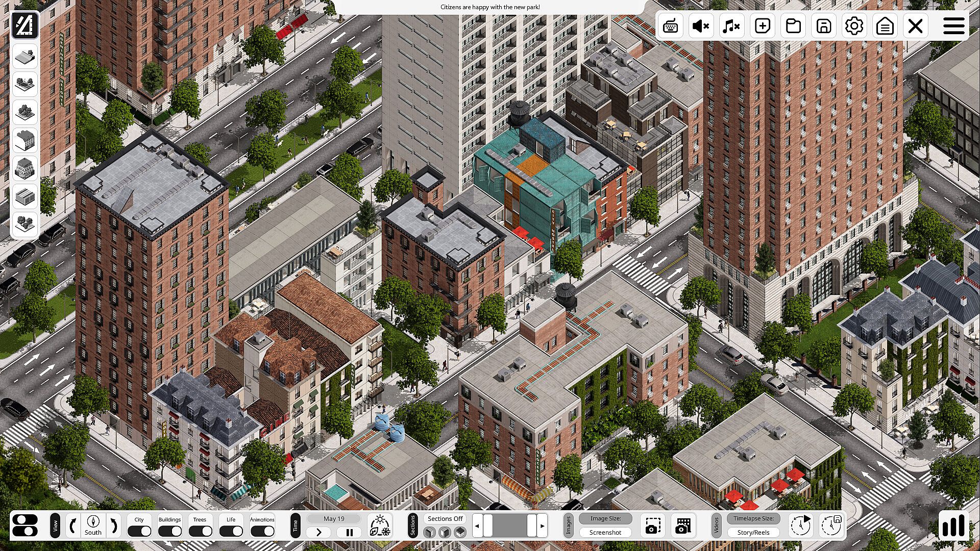Open the settings gear icon
Image resolution: width=980 pixels, height=551 pixels.
pyautogui.click(x=854, y=26)
